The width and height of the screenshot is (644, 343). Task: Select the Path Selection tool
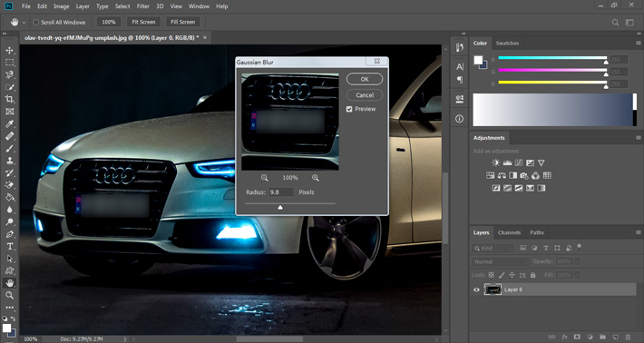(x=9, y=259)
